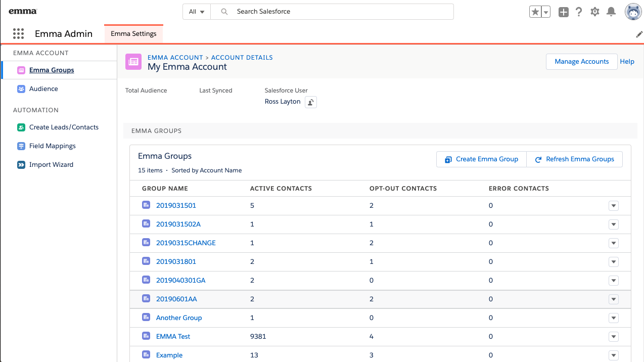Screen dimensions: 644x362
Task: Expand row actions for Another Group
Action: point(614,318)
